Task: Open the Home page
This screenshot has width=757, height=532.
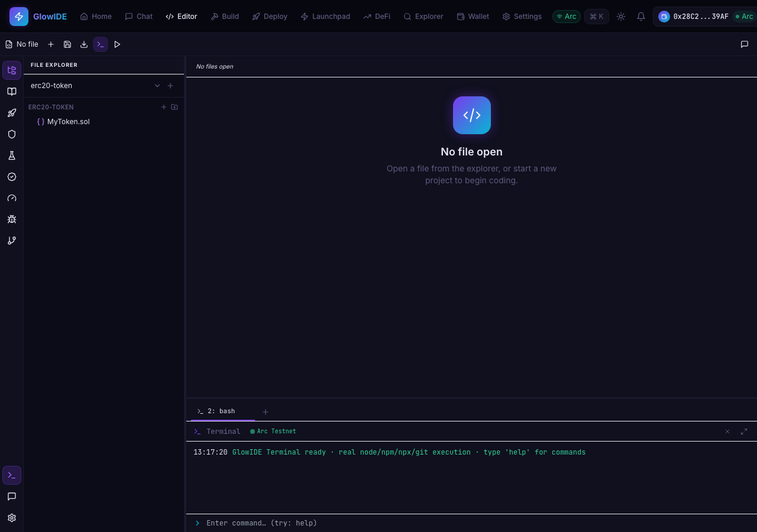Action: 96,17
